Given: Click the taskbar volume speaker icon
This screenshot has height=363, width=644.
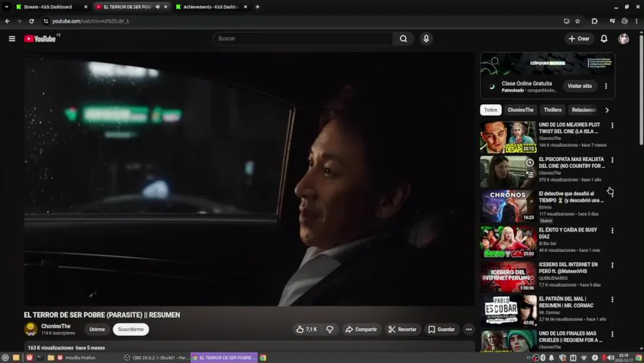Looking at the screenshot, I should (611, 358).
